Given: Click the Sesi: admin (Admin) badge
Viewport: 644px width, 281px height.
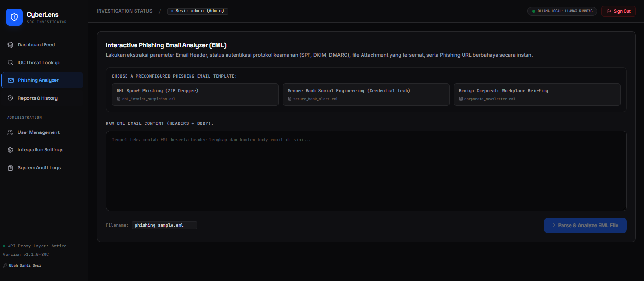Looking at the screenshot, I should [198, 11].
